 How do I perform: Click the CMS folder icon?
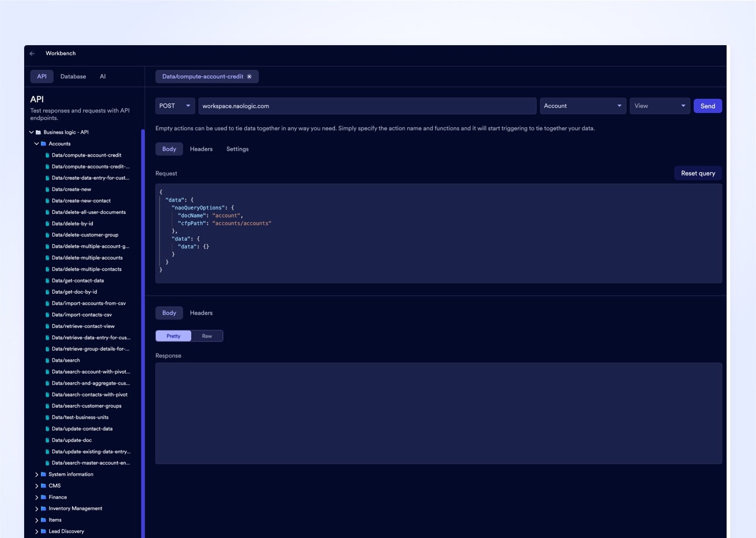coord(44,486)
